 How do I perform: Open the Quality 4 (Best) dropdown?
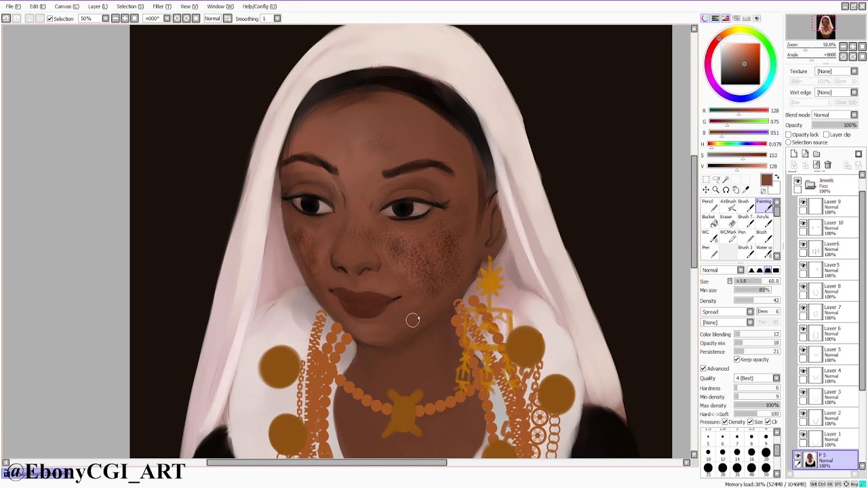[757, 378]
